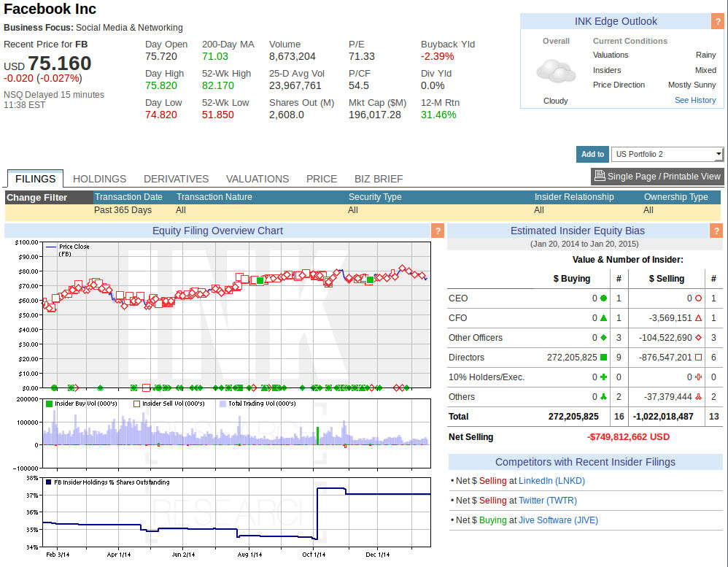Click the Add to button

[x=592, y=154]
